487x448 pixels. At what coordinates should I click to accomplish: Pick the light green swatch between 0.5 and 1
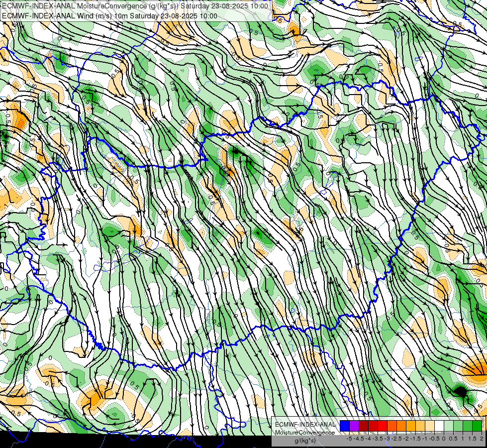tap(458, 426)
